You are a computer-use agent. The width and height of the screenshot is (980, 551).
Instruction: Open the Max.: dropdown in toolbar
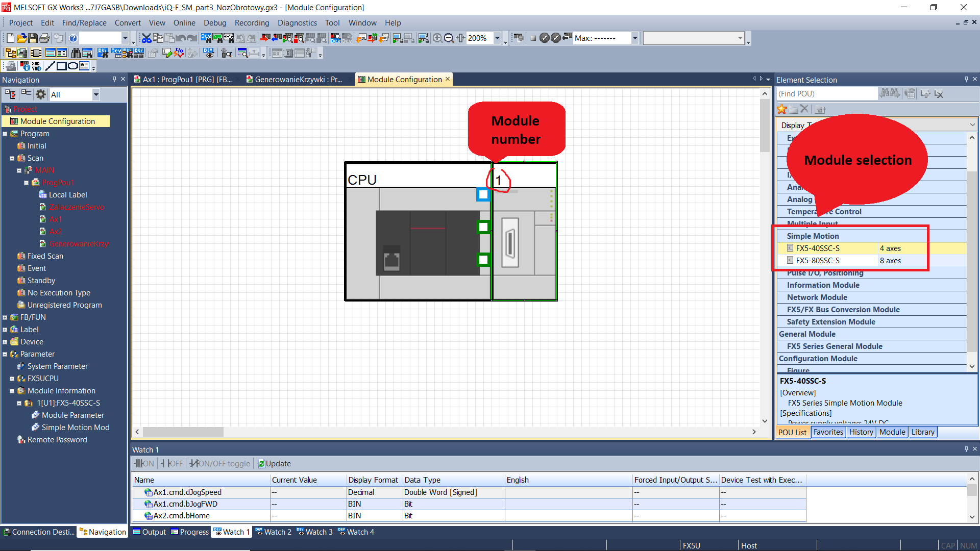635,38
